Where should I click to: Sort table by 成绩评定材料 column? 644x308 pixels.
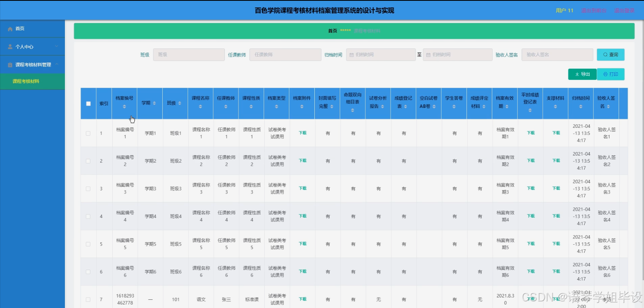tap(484, 107)
